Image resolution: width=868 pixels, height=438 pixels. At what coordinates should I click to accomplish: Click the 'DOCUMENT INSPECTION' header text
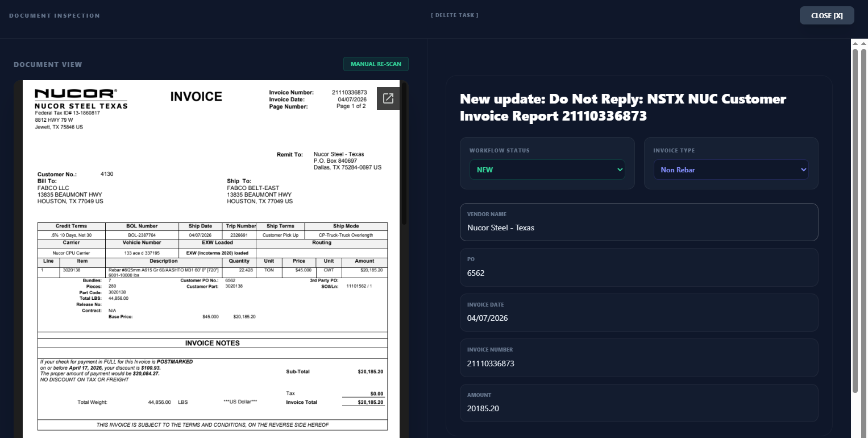tap(55, 15)
